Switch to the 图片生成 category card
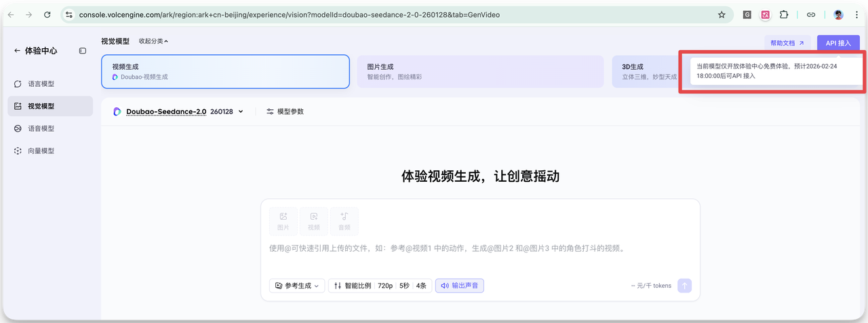868x323 pixels. 480,71
